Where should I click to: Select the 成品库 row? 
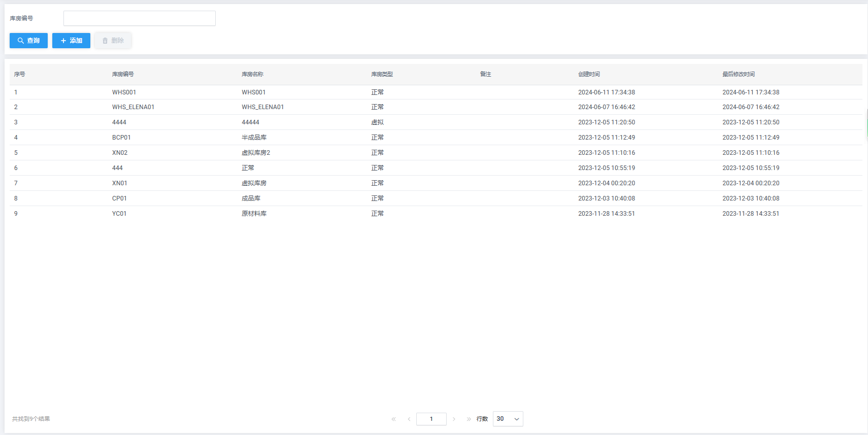click(x=251, y=198)
